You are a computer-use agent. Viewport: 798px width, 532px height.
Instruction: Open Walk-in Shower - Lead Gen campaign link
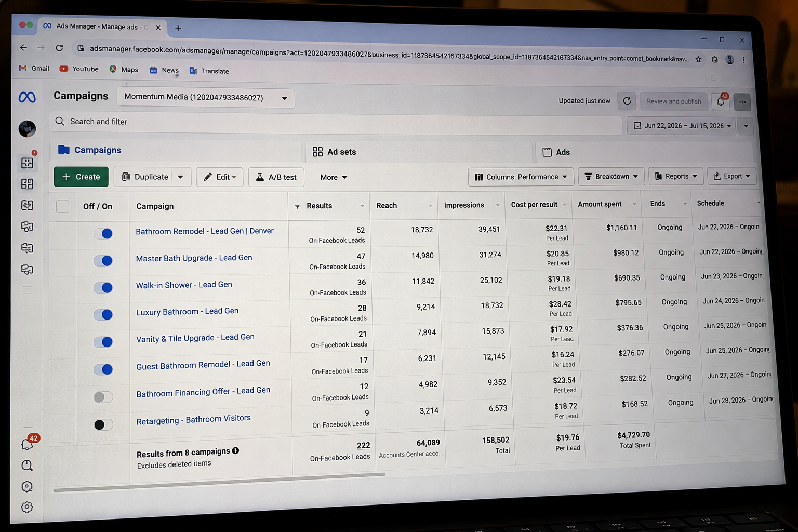pyautogui.click(x=184, y=285)
